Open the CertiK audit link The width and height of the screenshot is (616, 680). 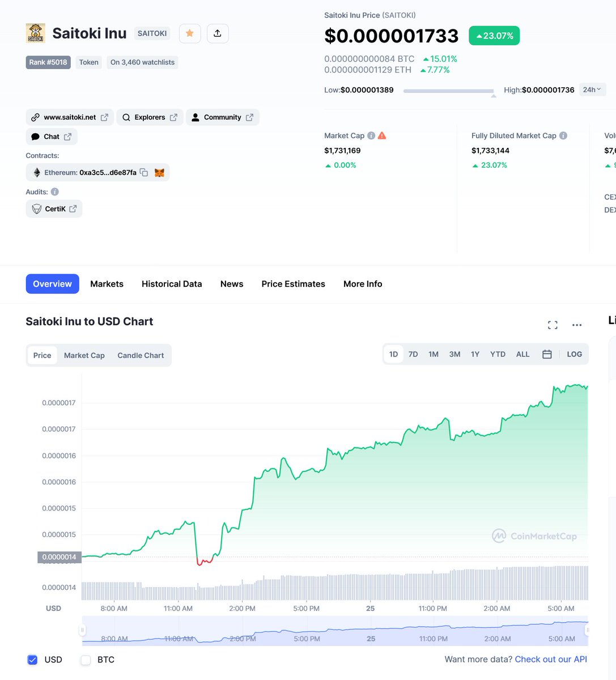pyautogui.click(x=54, y=209)
